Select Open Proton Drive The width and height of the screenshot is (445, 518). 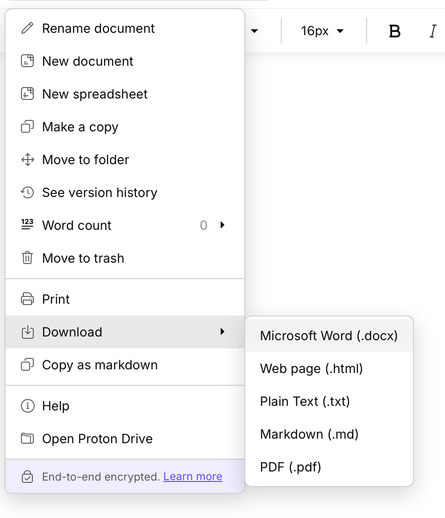125,439
